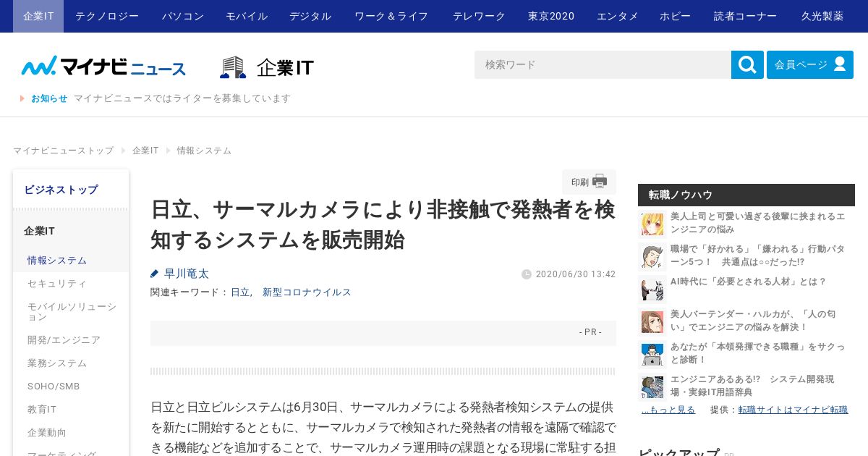Open the 会員ページ member page button
This screenshot has width=868, height=456.
click(810, 64)
